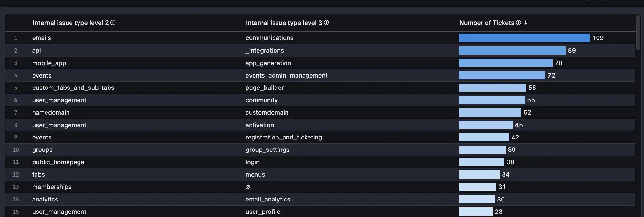Screen dimensions: 644x217
Task: Select the emails row cell
Action: click(x=41, y=38)
